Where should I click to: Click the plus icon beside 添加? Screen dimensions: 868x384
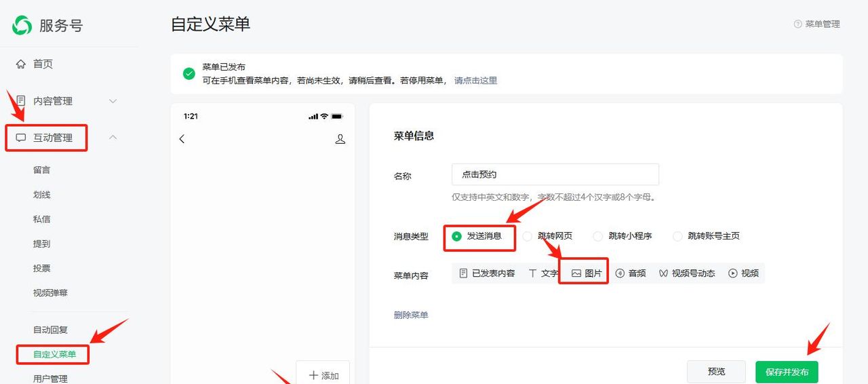[x=313, y=375]
